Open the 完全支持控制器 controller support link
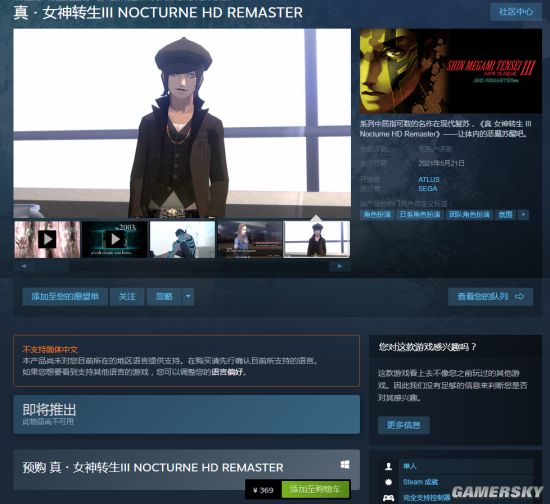 [426, 498]
